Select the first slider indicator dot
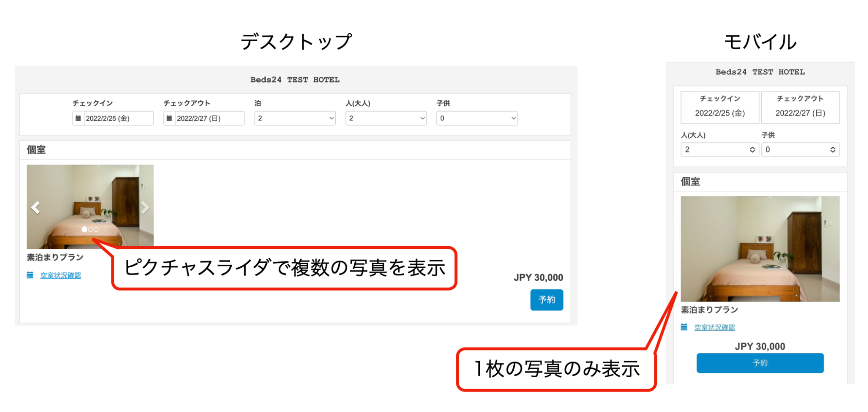 (84, 229)
